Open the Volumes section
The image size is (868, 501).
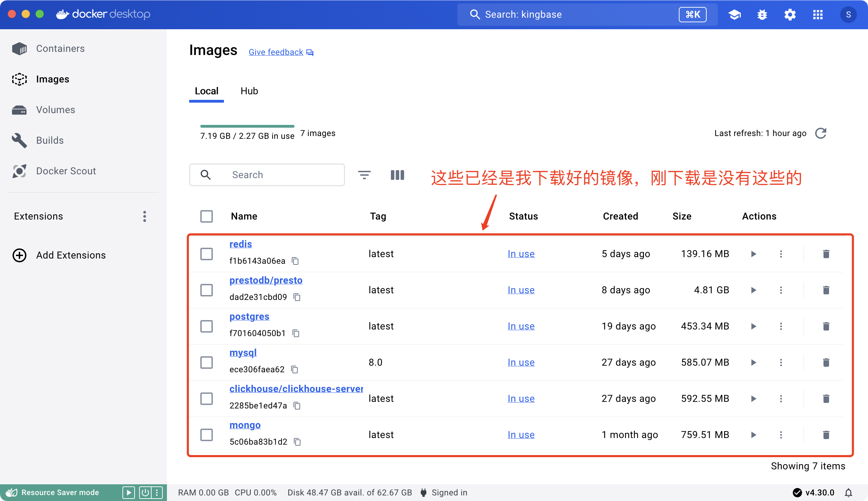pyautogui.click(x=55, y=110)
